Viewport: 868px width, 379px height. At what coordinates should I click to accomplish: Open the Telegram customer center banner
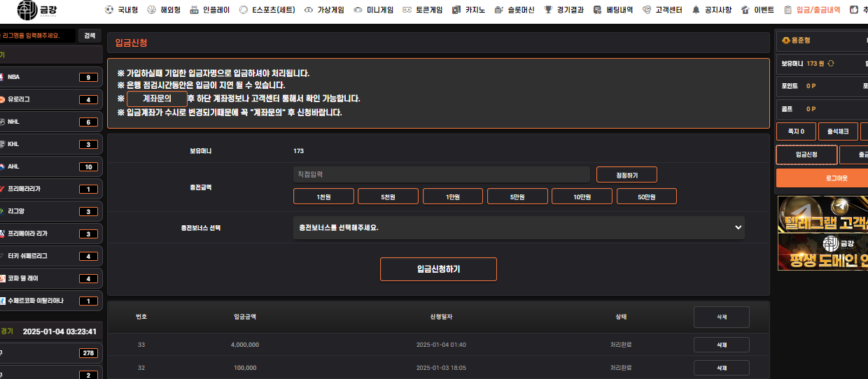(822, 215)
